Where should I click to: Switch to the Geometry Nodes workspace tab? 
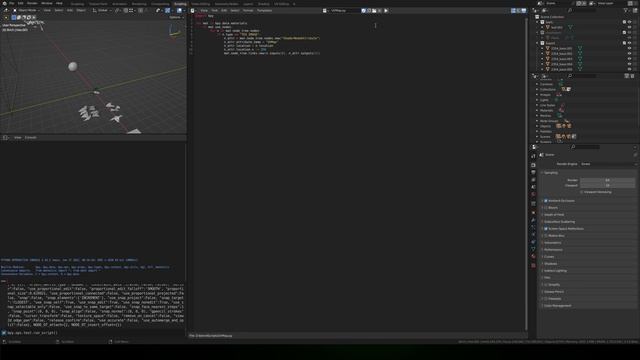[x=226, y=4]
